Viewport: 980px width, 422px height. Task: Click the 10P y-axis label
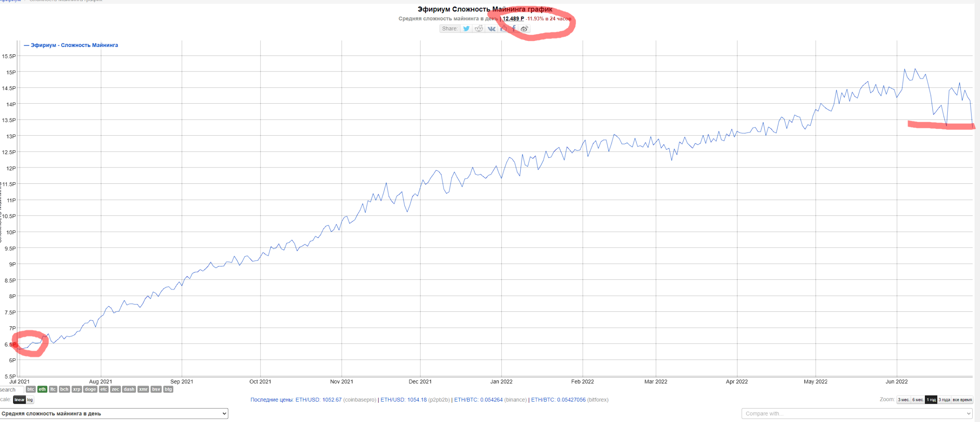(11, 232)
